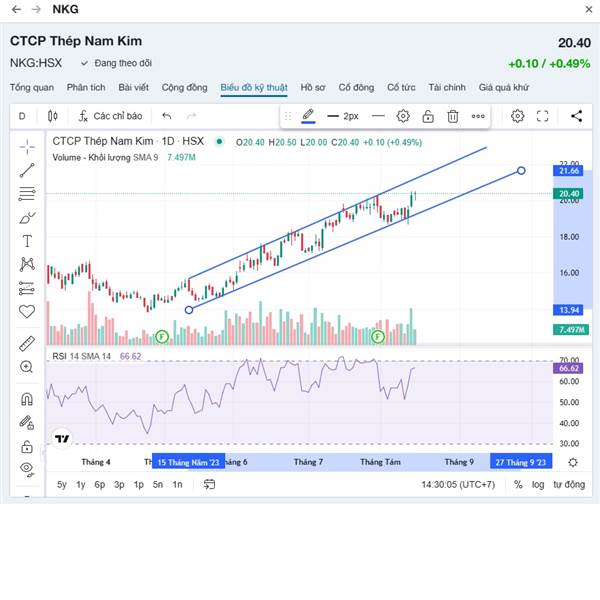The height and width of the screenshot is (600, 600).
Task: Open the candlestick chart type dropdown
Action: pos(53,116)
